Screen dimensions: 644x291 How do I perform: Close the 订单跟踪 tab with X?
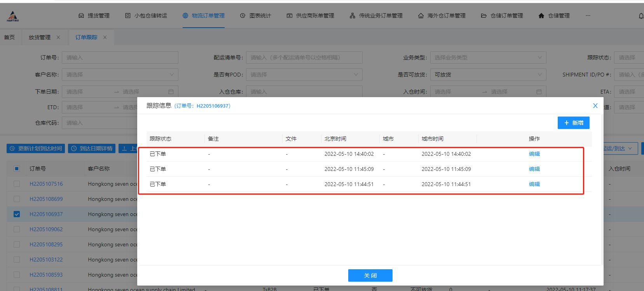pos(105,37)
